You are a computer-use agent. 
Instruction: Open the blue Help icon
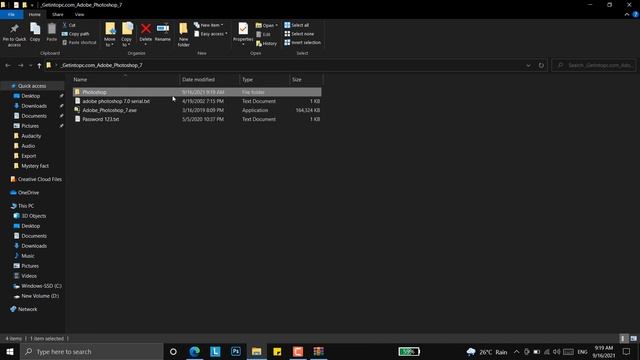point(636,14)
